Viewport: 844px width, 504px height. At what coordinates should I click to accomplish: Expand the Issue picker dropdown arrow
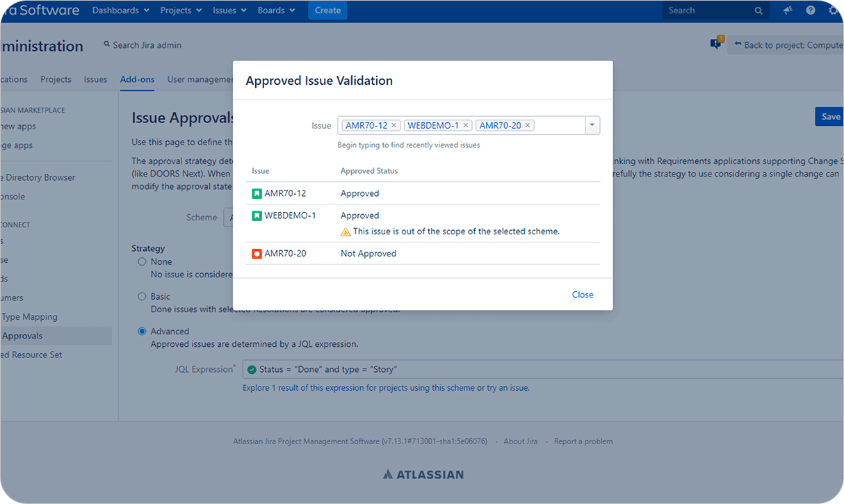[592, 125]
